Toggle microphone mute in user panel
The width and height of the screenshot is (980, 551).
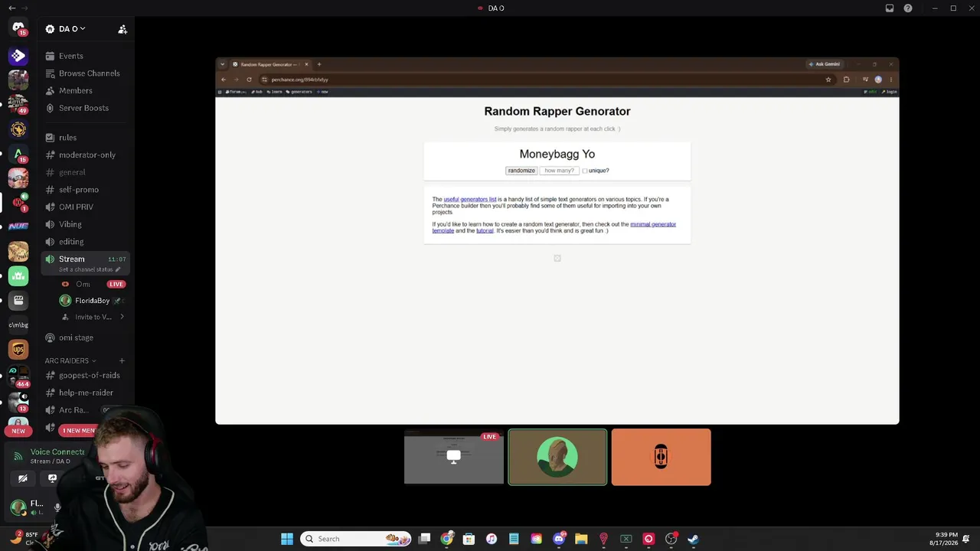coord(57,507)
